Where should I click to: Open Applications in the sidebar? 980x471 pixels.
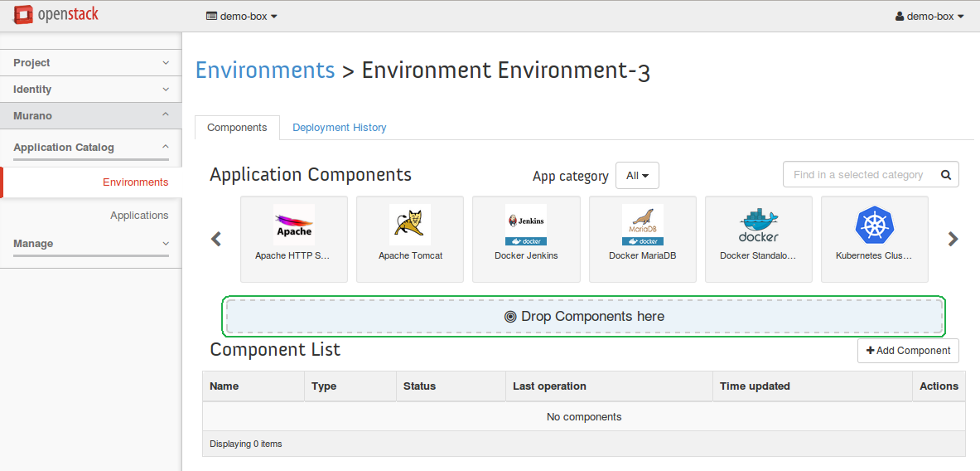[139, 216]
